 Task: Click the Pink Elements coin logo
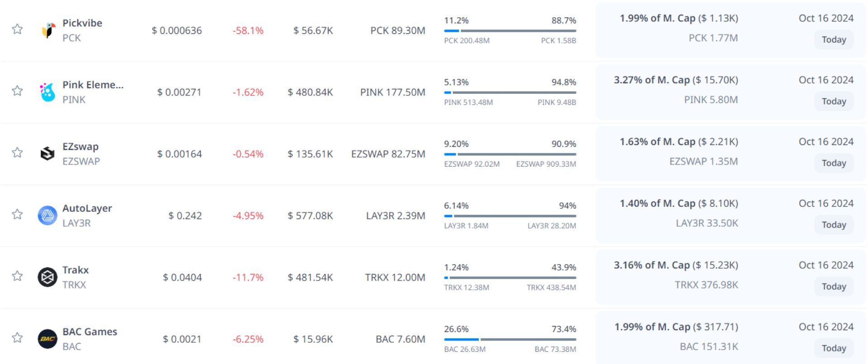47,92
